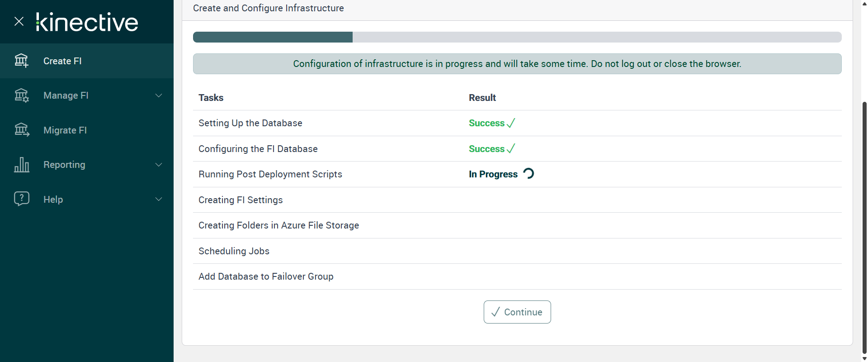Click the Manage FI gear-bank icon
Screen dimensions: 868x362
coord(21,95)
